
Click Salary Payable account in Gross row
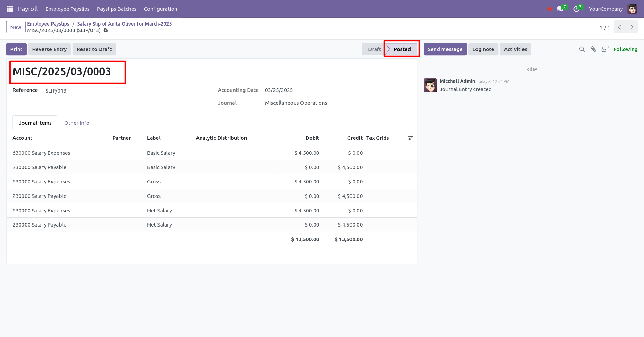click(x=39, y=196)
